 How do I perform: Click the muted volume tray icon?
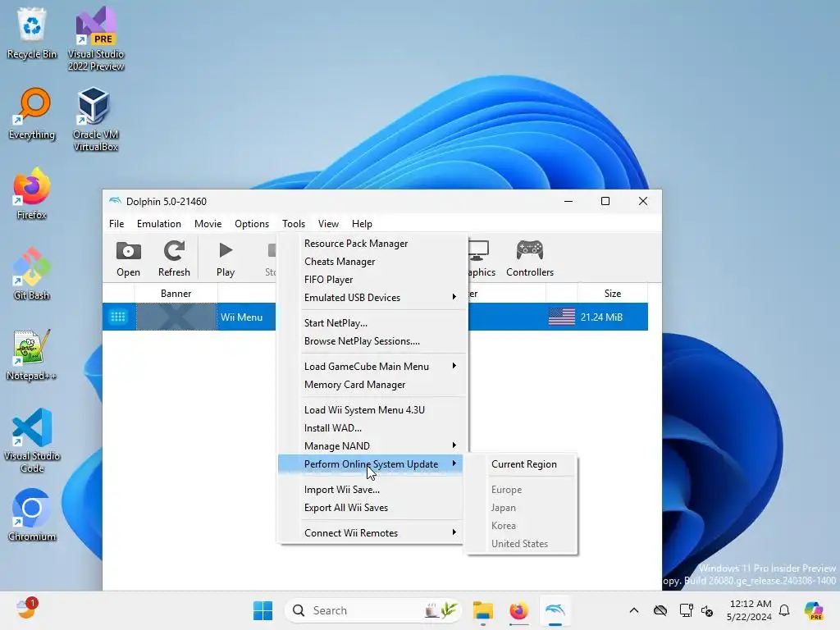click(x=707, y=610)
